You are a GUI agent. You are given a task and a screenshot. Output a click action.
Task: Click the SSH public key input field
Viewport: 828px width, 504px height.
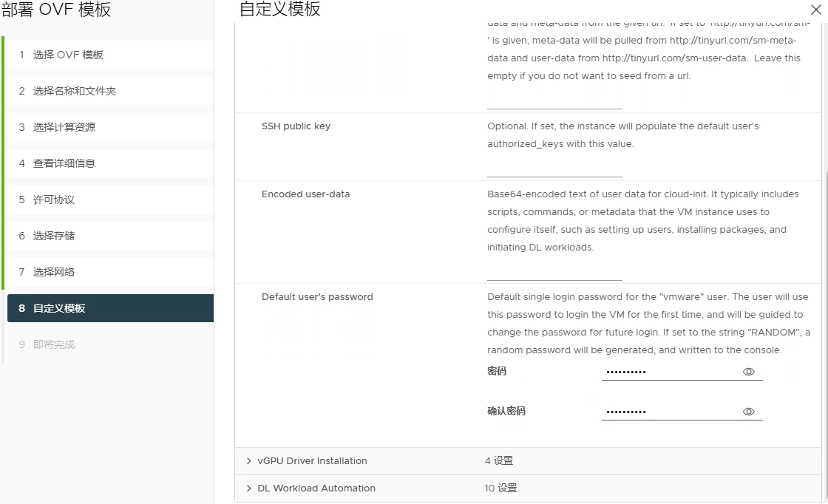pyautogui.click(x=554, y=169)
